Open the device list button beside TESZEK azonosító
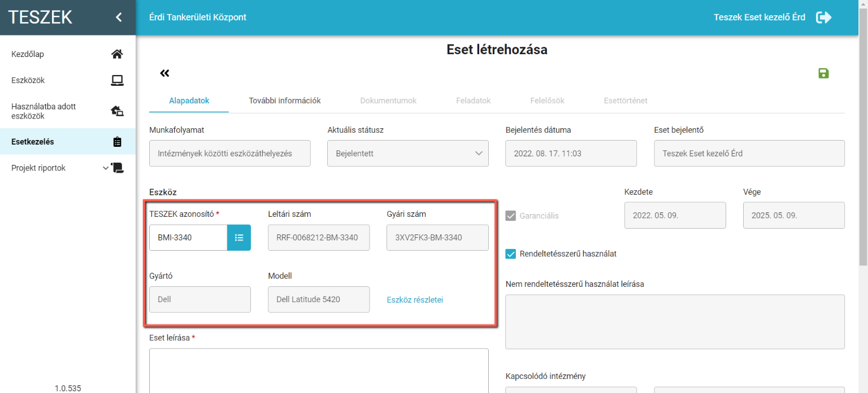 (239, 238)
